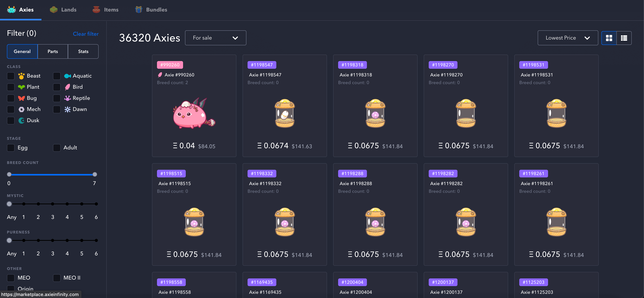Image resolution: width=644 pixels, height=298 pixels.
Task: Open the For sale dropdown
Action: [x=215, y=38]
